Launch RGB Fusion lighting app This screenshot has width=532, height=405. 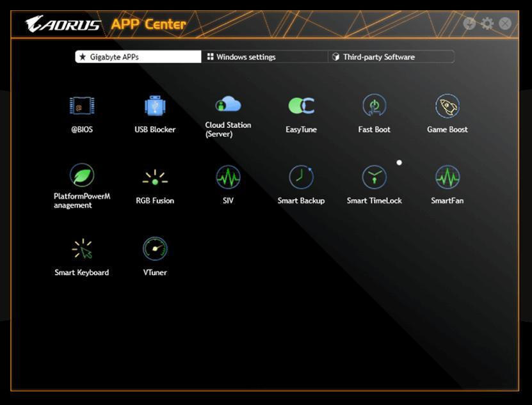[x=155, y=177]
